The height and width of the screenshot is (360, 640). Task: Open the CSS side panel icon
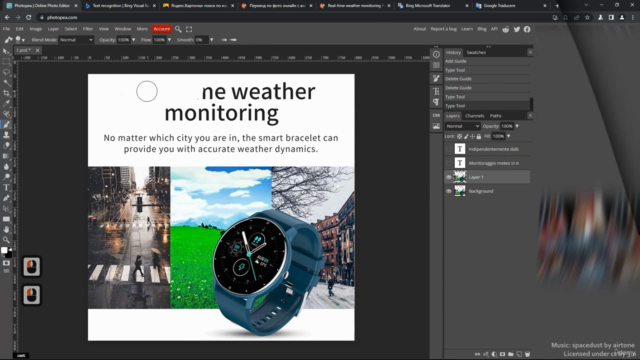tap(436, 116)
